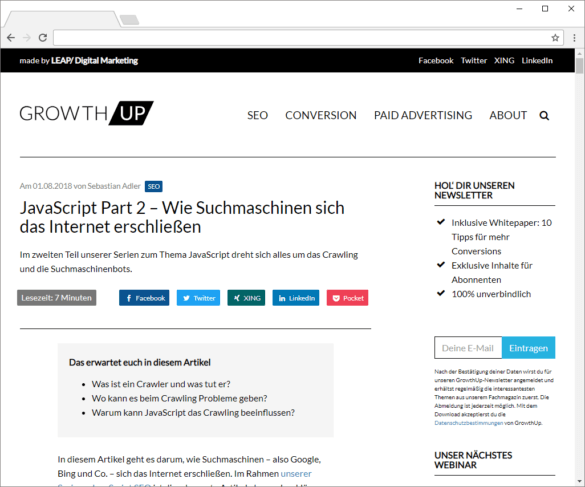The width and height of the screenshot is (585, 487).
Task: Open the browser three-dot menu
Action: (574, 38)
